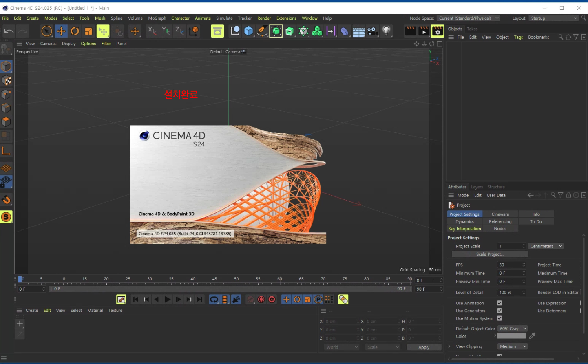This screenshot has height=364, width=588.
Task: Open viewport Cameras menu
Action: pyautogui.click(x=48, y=44)
